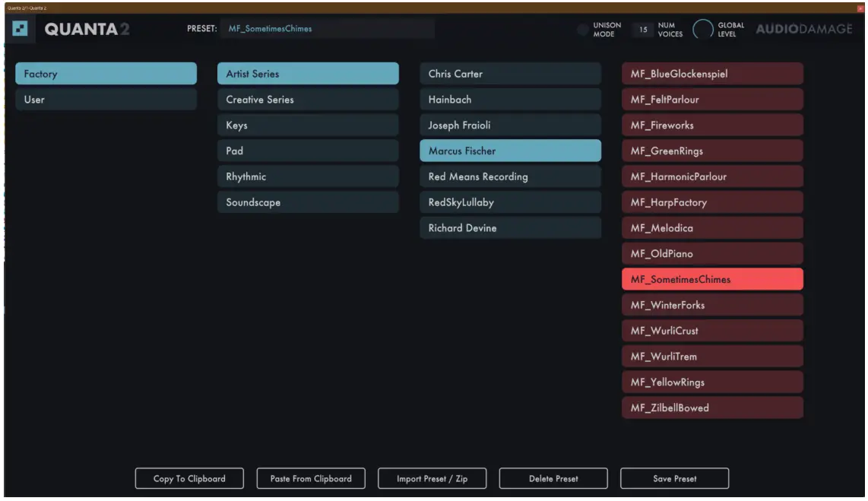Click the Delete Preset button
The height and width of the screenshot is (501, 868).
click(x=553, y=478)
